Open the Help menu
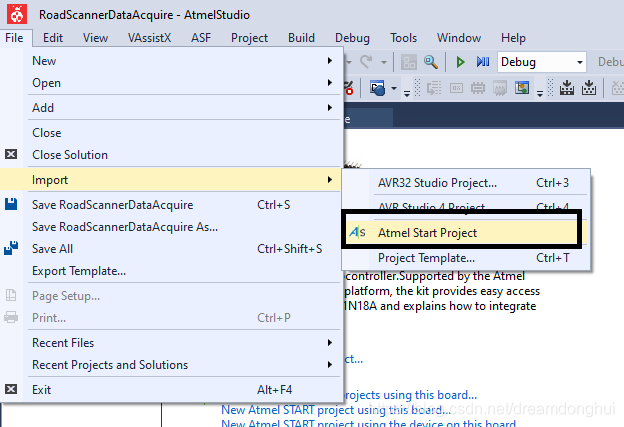624x427 pixels. point(513,38)
